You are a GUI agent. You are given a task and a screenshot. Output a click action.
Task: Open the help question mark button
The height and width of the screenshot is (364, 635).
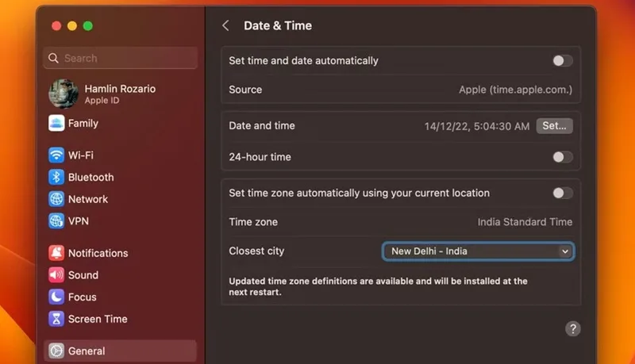click(572, 329)
